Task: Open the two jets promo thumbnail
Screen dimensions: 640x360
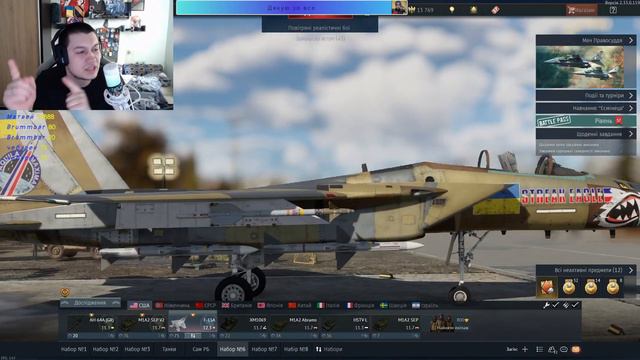Action: pyautogui.click(x=580, y=67)
